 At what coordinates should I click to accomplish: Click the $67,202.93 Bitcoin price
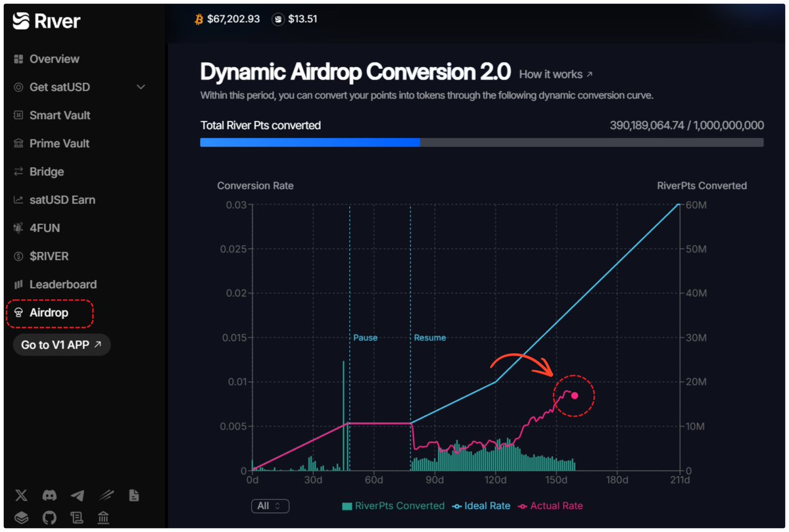point(233,19)
